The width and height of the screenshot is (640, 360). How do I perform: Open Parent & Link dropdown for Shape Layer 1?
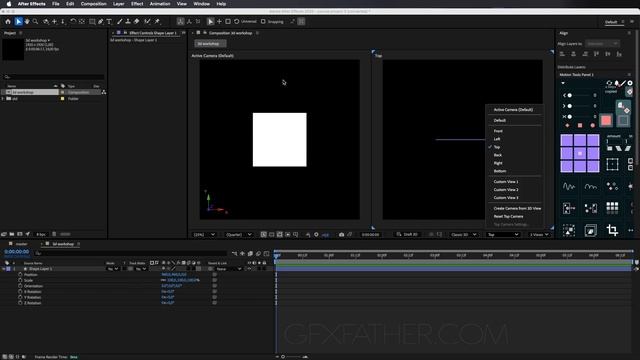229,269
